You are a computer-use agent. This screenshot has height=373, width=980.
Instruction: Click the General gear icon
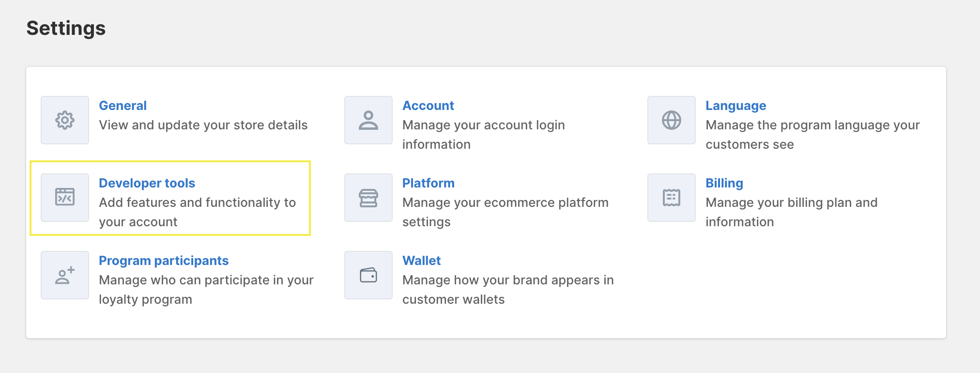pyautogui.click(x=65, y=120)
